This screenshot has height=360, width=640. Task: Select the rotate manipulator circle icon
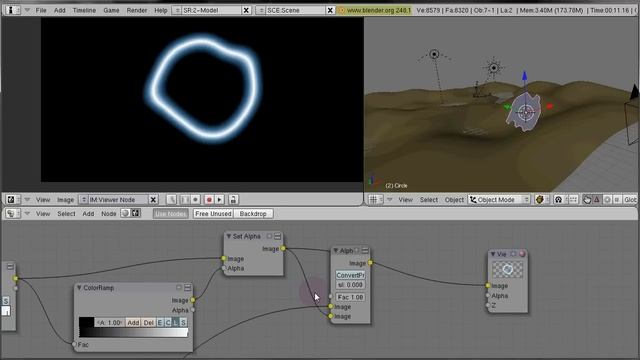607,200
